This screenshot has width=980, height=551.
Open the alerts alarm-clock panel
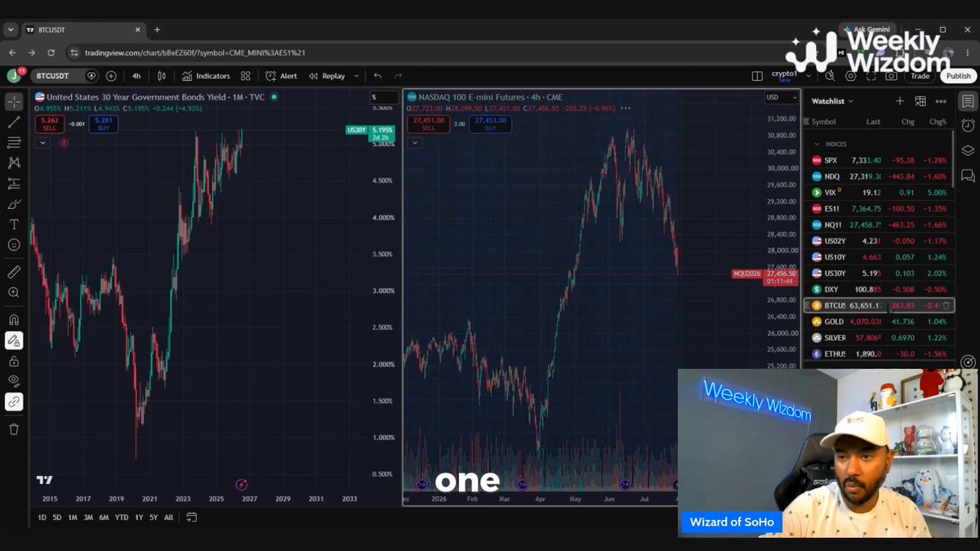tap(968, 126)
